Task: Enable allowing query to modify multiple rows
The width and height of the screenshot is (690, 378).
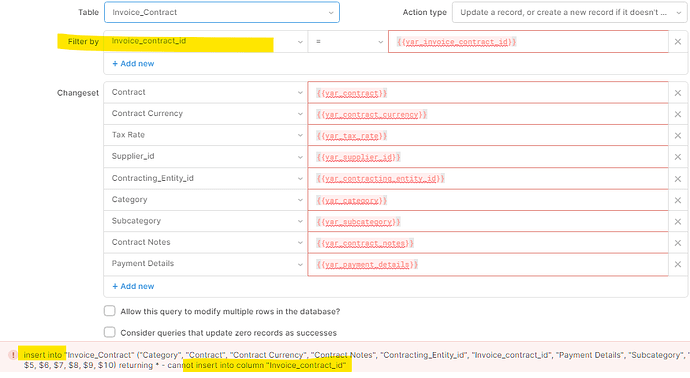Action: 110,311
